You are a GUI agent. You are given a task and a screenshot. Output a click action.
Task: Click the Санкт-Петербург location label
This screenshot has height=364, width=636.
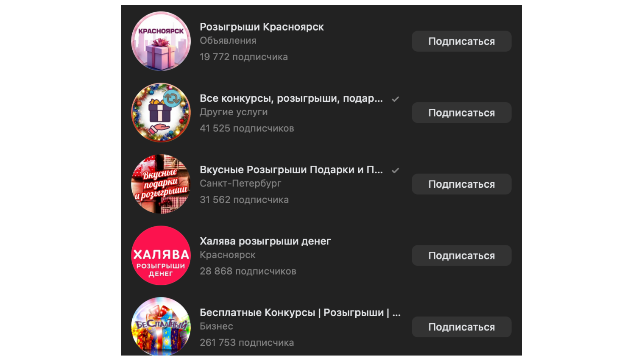pos(240,183)
